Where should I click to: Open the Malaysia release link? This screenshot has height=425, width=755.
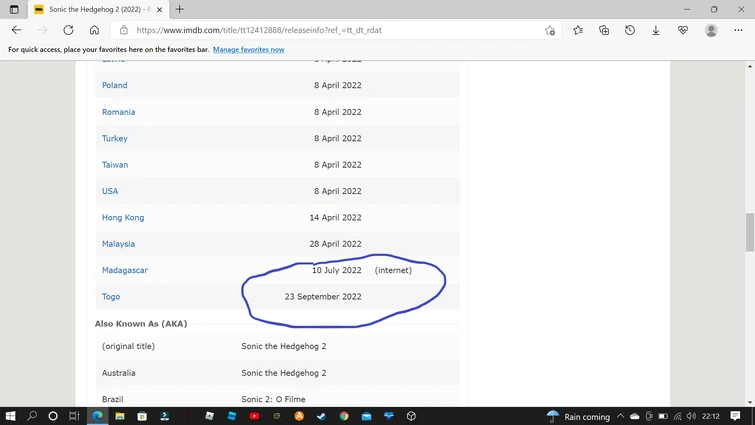(x=118, y=244)
